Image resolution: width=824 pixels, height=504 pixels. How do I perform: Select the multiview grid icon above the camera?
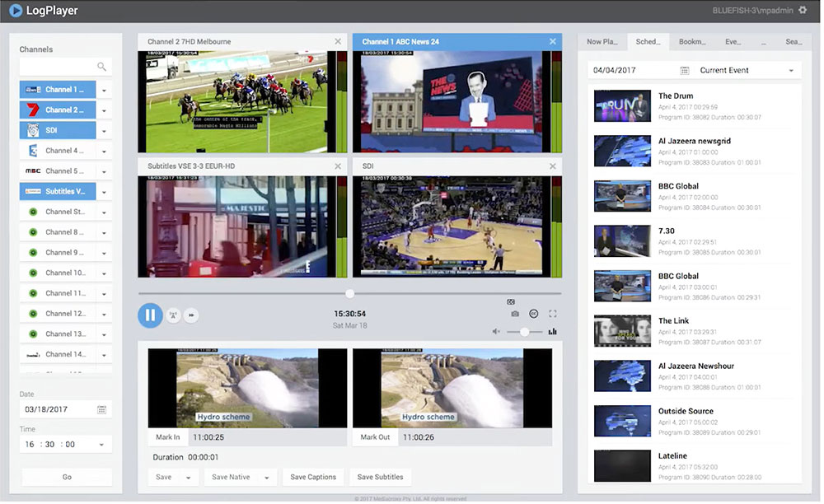coord(511,301)
